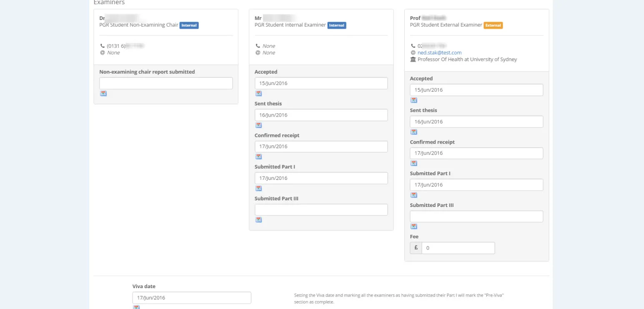Open calendar picker for non-examining chair report

[103, 94]
